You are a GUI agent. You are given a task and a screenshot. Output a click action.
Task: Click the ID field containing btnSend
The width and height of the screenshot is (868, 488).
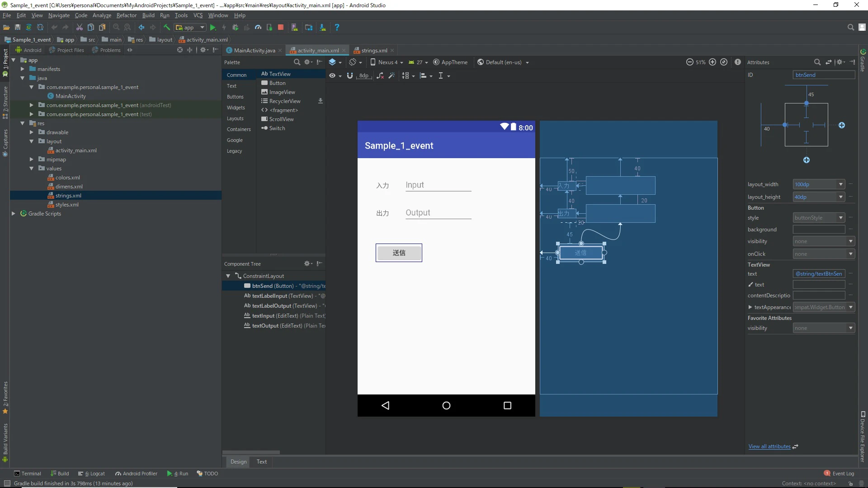(x=824, y=75)
